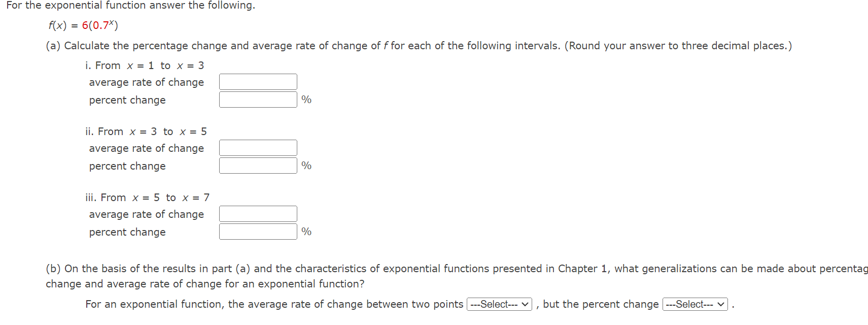Click the average rate of change field for interval i

tap(258, 81)
